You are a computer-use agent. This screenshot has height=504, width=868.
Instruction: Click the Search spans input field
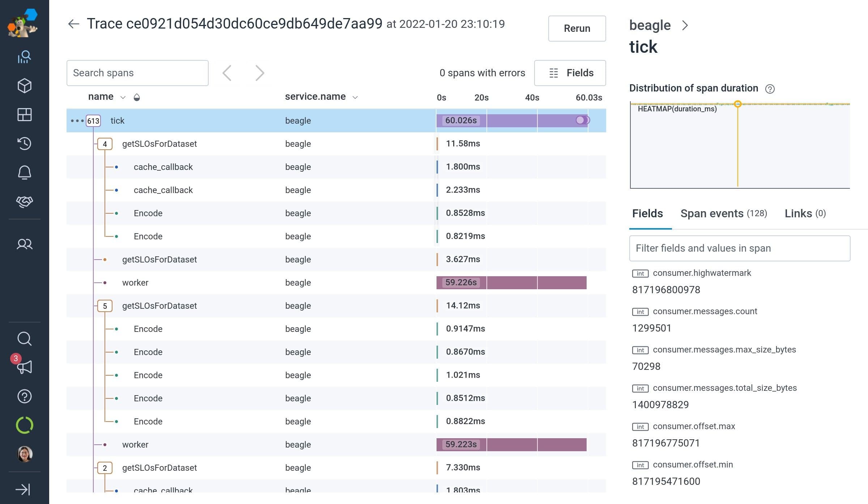137,73
